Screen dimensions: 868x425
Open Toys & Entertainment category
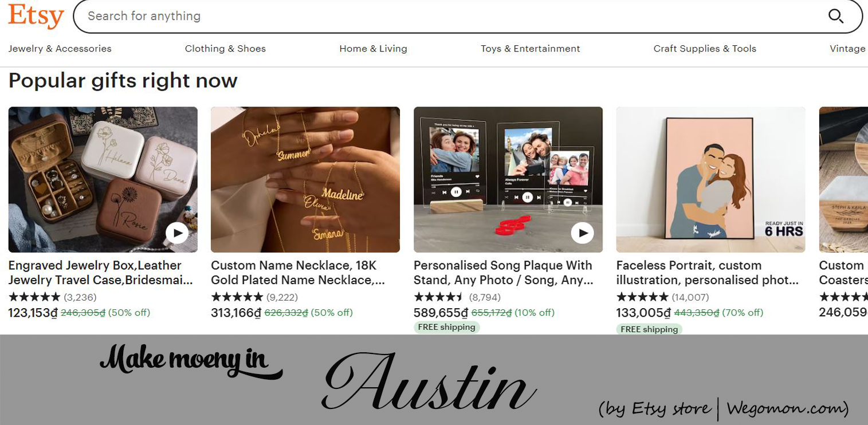coord(531,49)
